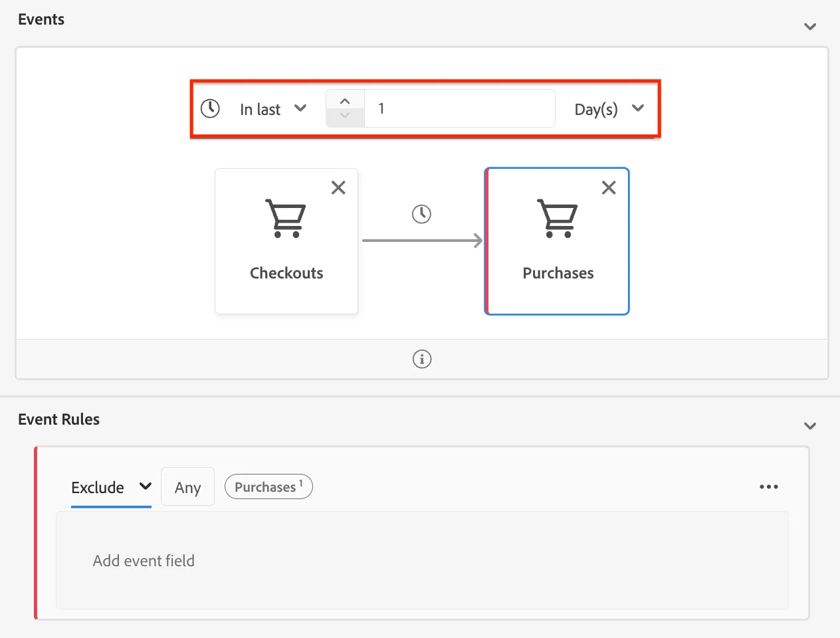840x638 pixels.
Task: Click the shopping cart icon on Purchases card
Action: 558,218
